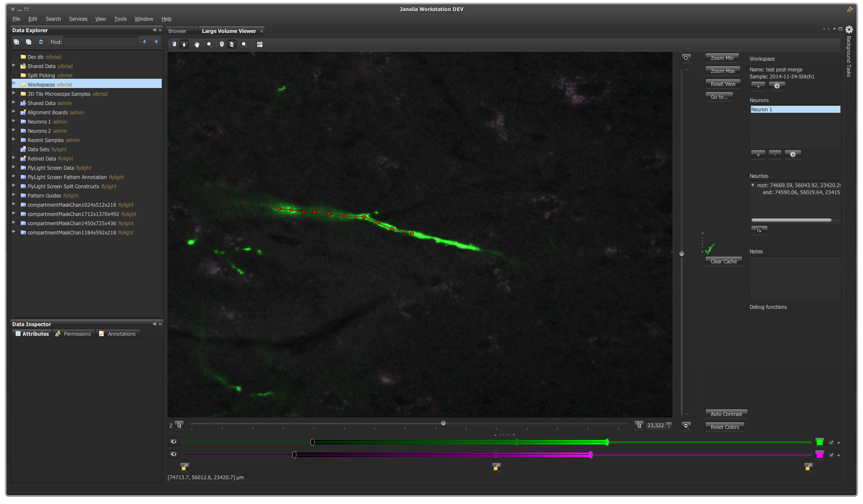Screen dimensions: 863x504
Task: Click the Auto Contrast button
Action: [x=726, y=414]
